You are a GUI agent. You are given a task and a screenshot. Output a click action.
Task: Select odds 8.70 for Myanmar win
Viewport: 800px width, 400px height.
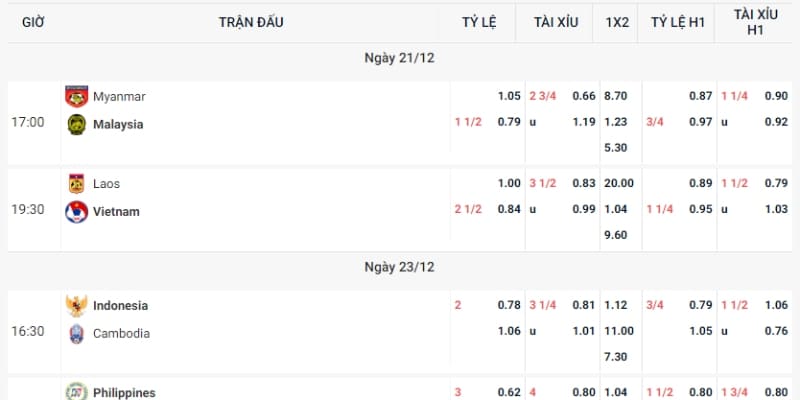[615, 96]
